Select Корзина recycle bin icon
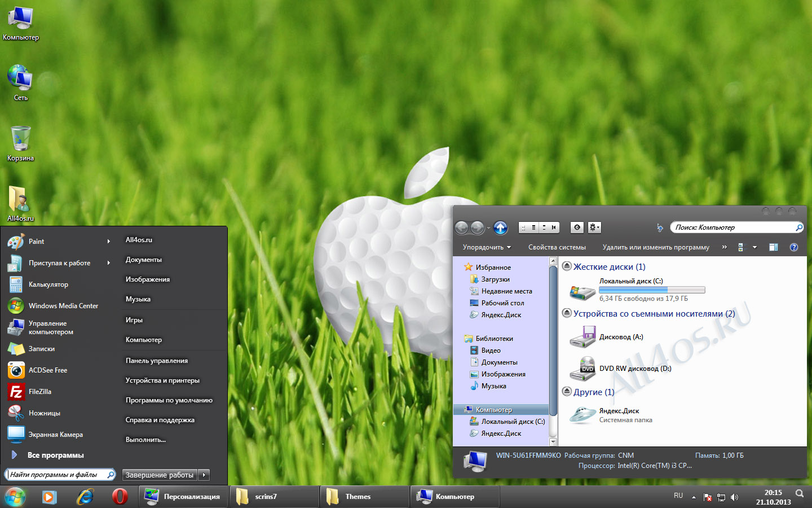Viewport: 812px width, 508px height. tap(20, 143)
